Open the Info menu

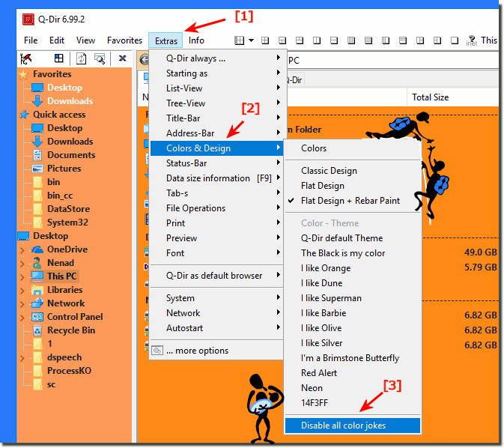196,40
